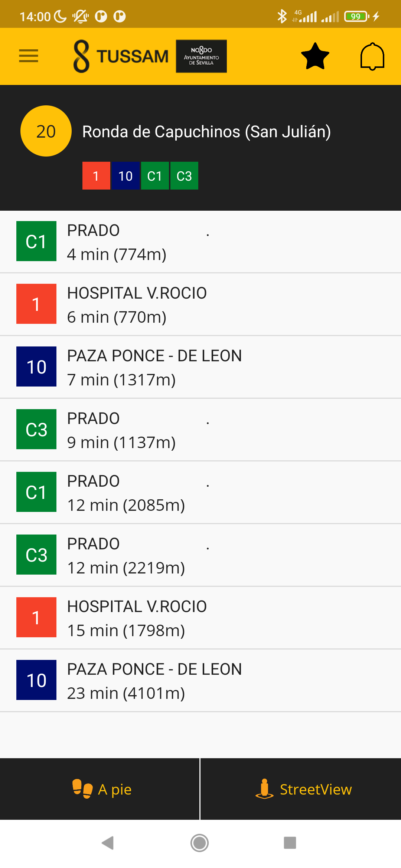Open the hamburger navigation menu

29,56
